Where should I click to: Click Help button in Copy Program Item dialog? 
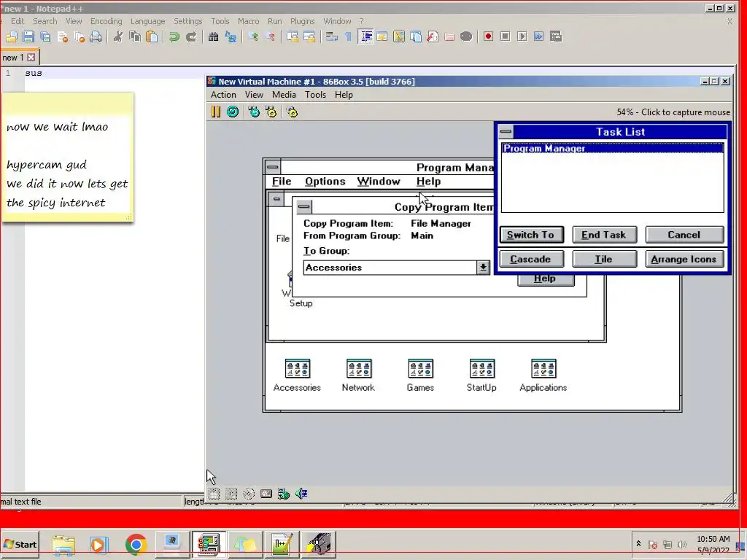click(546, 280)
